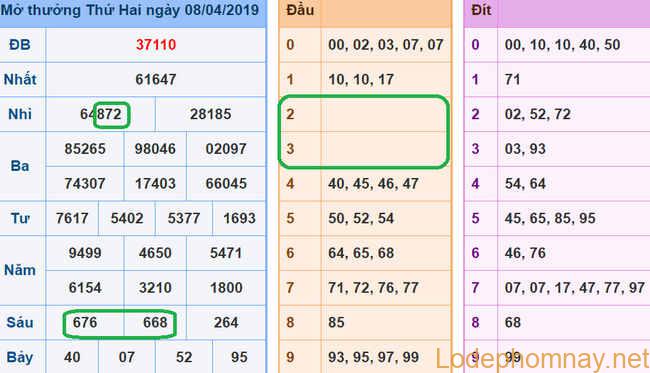Click Đầu values '40, 45, 46, 47'
The height and width of the screenshot is (373, 650).
coord(374,184)
